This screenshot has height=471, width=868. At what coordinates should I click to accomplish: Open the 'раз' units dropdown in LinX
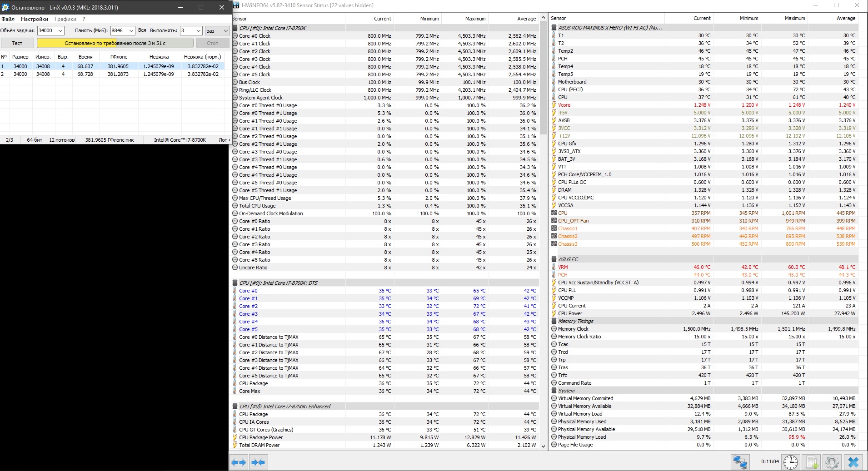click(217, 30)
